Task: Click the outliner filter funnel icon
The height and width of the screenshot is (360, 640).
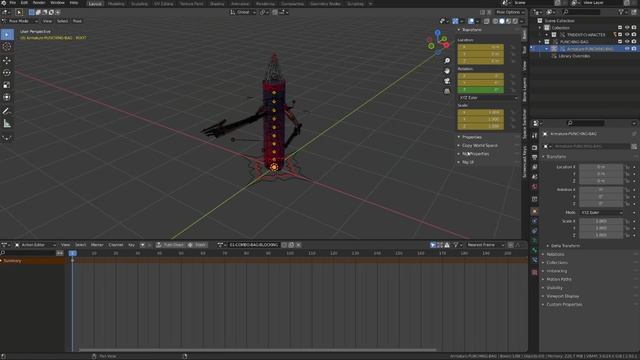Action: click(x=621, y=12)
